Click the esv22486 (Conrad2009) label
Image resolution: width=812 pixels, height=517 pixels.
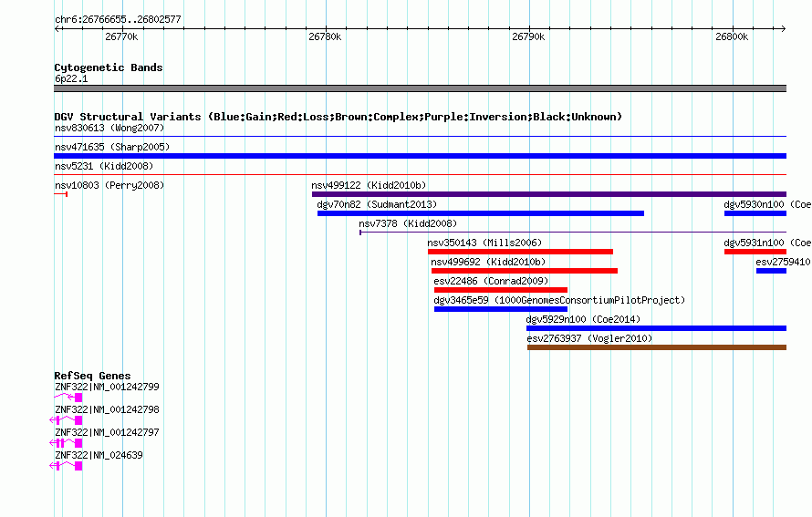[491, 281]
